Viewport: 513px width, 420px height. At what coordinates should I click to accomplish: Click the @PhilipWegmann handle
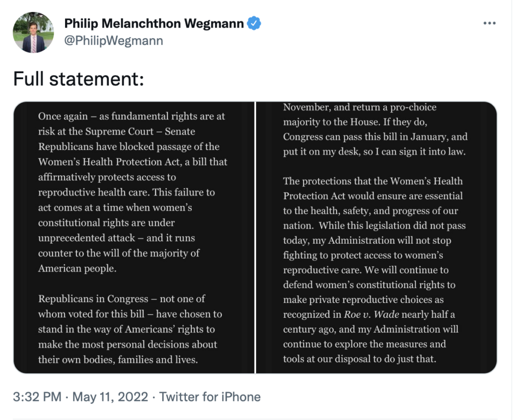click(114, 41)
